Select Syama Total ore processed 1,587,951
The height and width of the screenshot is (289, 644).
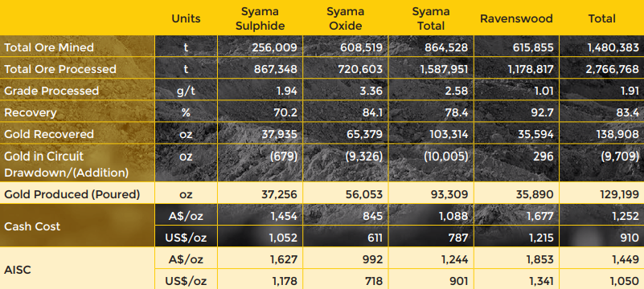[x=444, y=69]
